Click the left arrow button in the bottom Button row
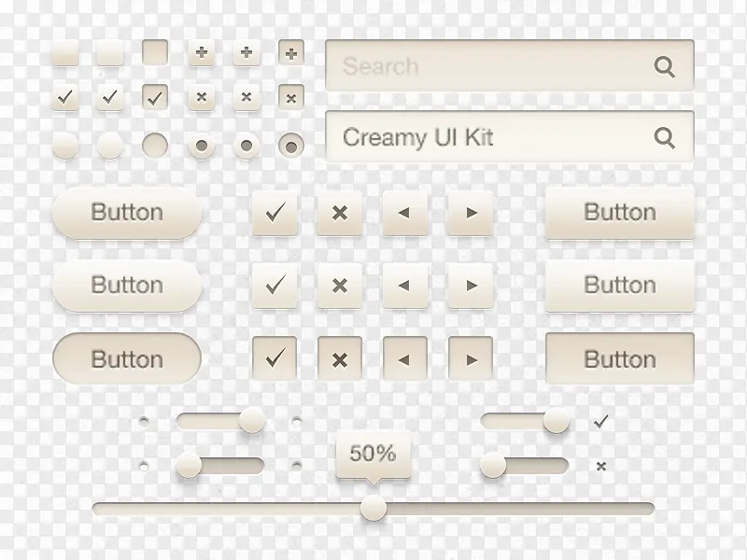747x560 pixels. click(x=404, y=359)
